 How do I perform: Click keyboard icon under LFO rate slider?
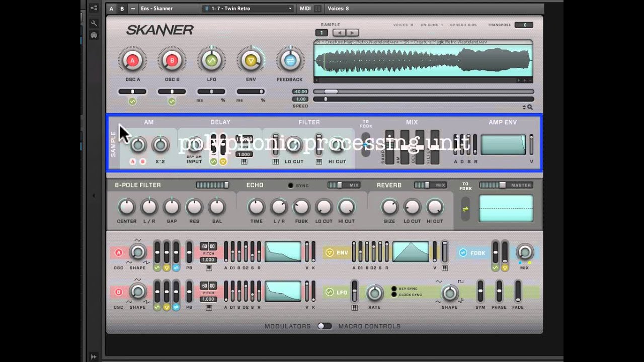click(x=355, y=307)
